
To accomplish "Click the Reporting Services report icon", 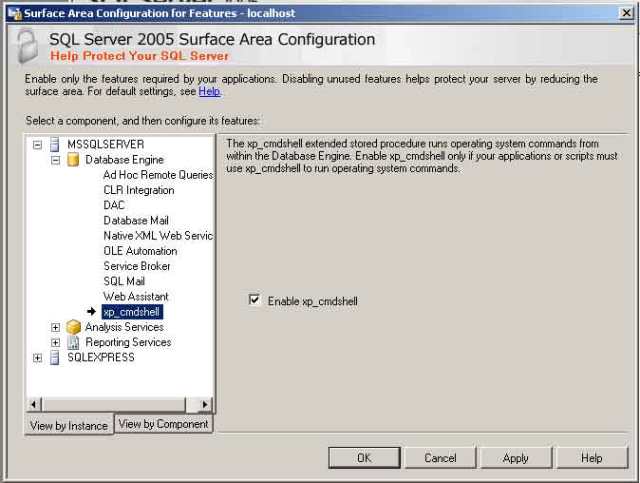I will tap(73, 342).
